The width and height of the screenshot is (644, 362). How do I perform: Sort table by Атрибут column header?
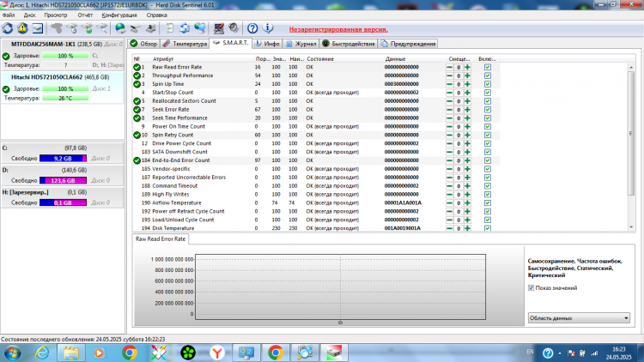162,58
